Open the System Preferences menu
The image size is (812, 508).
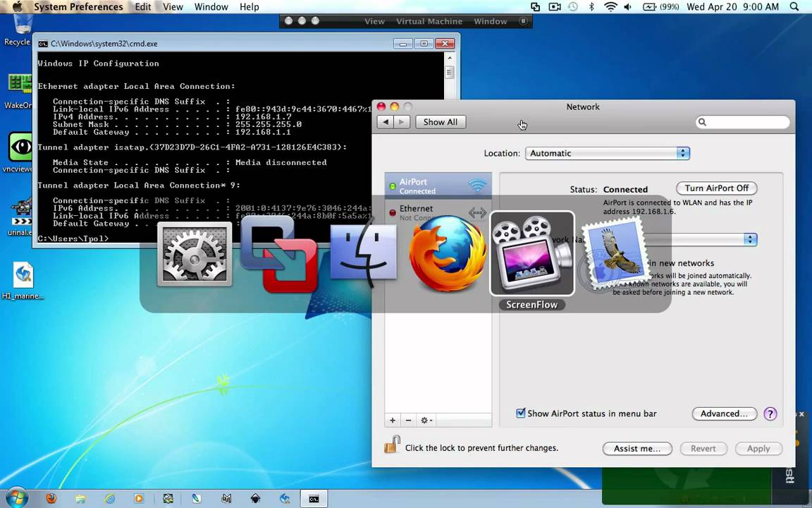(x=79, y=7)
